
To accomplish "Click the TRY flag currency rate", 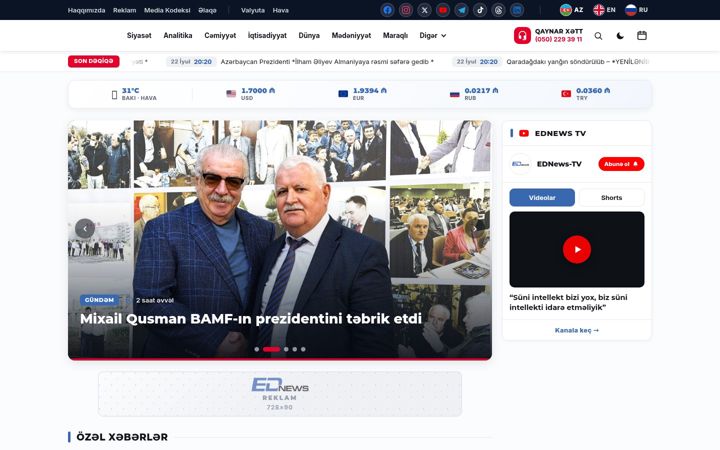I will pyautogui.click(x=585, y=94).
